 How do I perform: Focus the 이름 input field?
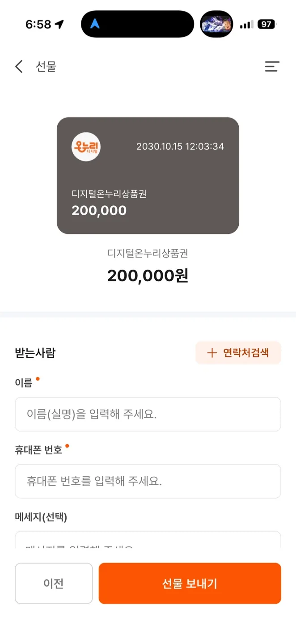[148, 414]
